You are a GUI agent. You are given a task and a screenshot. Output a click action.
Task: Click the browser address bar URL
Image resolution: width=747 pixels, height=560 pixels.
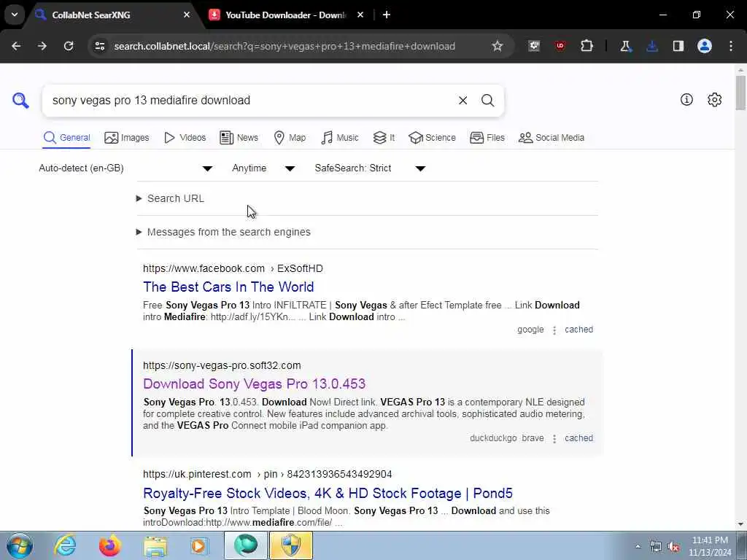click(285, 46)
